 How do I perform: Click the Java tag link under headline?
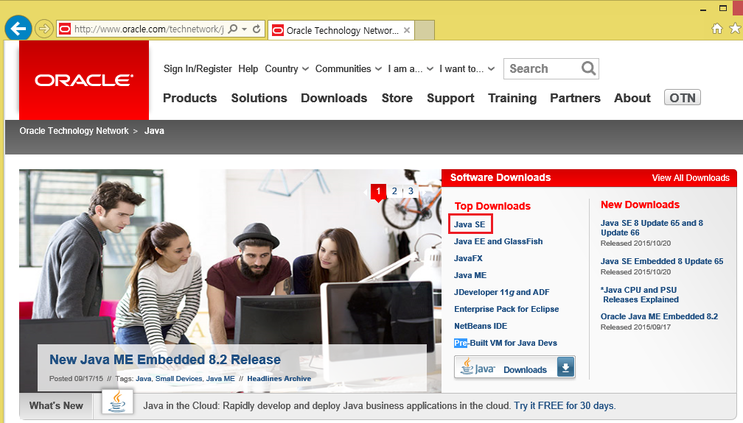coord(144,379)
